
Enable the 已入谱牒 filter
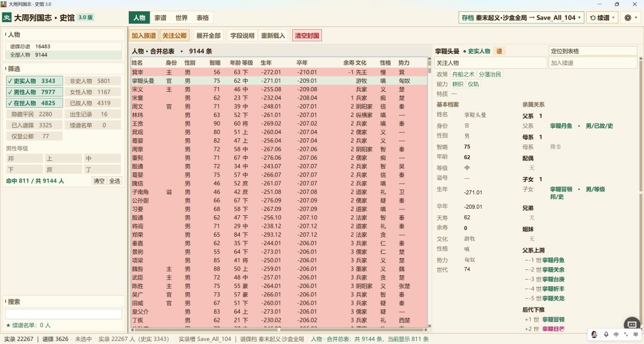point(35,125)
